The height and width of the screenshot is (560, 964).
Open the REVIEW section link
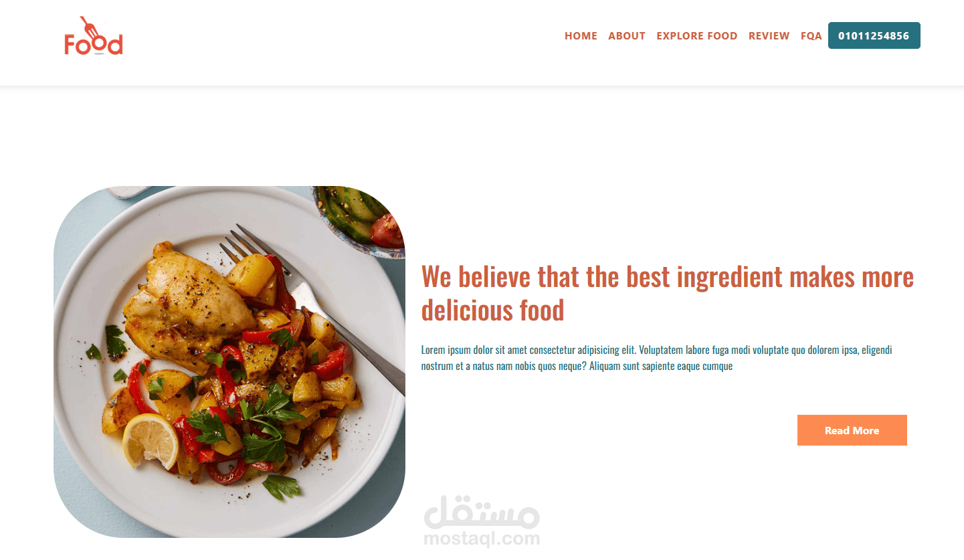pyautogui.click(x=769, y=36)
